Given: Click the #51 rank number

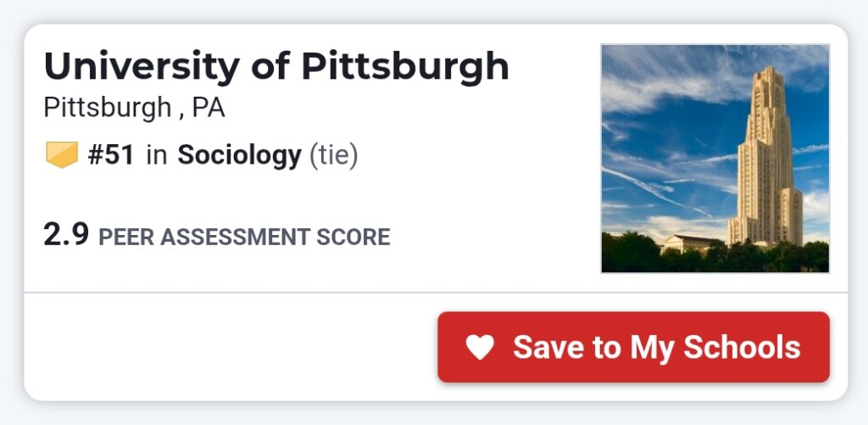Looking at the screenshot, I should (111, 155).
